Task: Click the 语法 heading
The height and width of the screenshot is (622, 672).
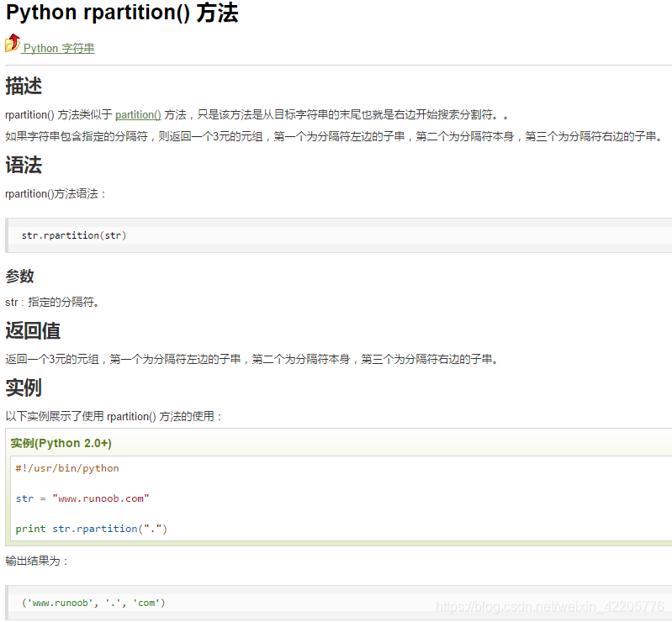Action: (x=24, y=165)
